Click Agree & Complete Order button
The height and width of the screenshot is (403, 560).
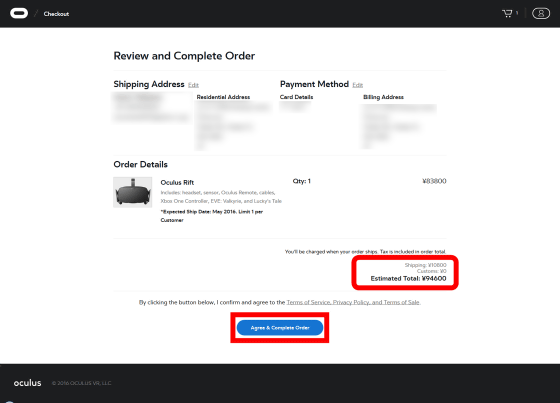(280, 328)
